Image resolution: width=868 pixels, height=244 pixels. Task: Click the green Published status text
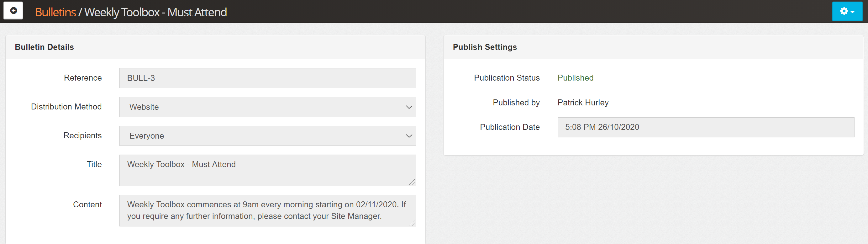tap(575, 78)
